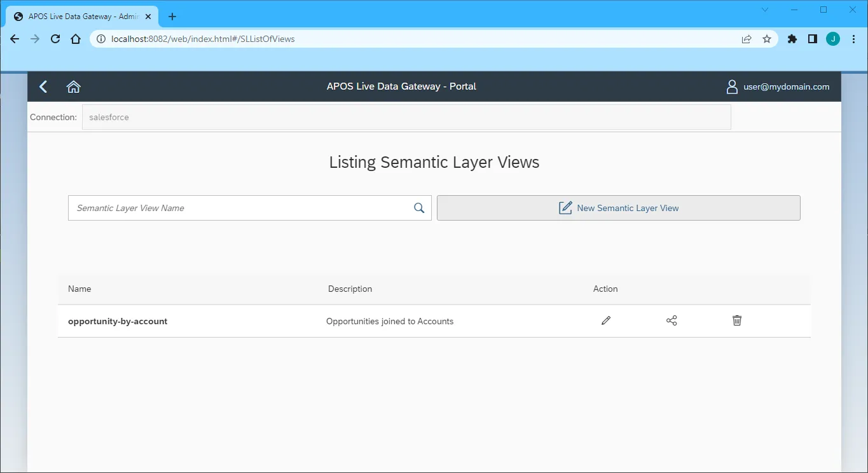
Task: Open the user profile icon beside user@mydomain.com
Action: coord(732,86)
